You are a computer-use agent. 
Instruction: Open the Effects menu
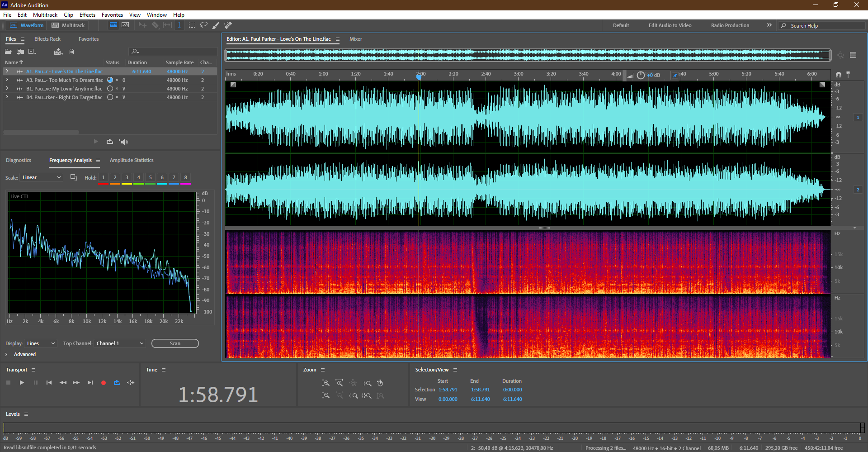click(x=87, y=15)
